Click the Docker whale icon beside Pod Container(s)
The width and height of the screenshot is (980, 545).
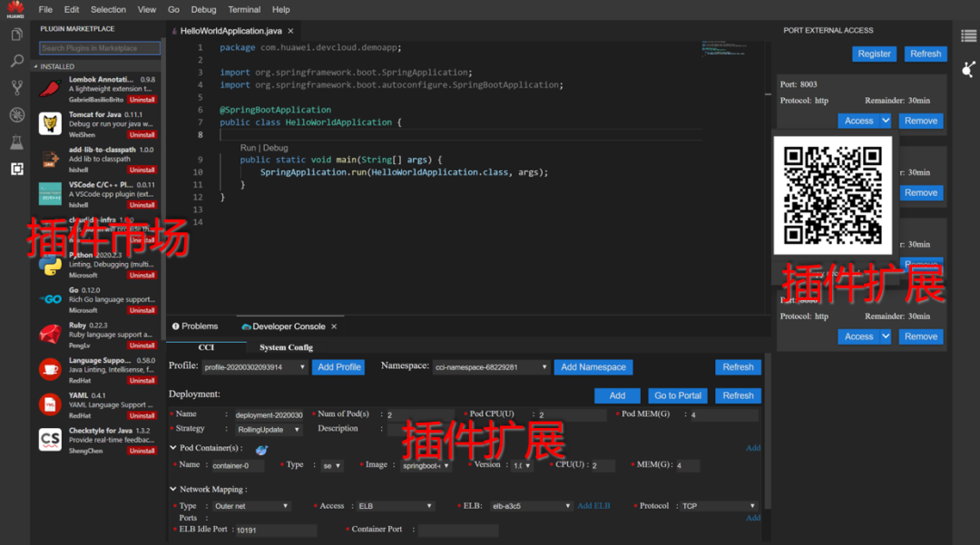[x=262, y=450]
